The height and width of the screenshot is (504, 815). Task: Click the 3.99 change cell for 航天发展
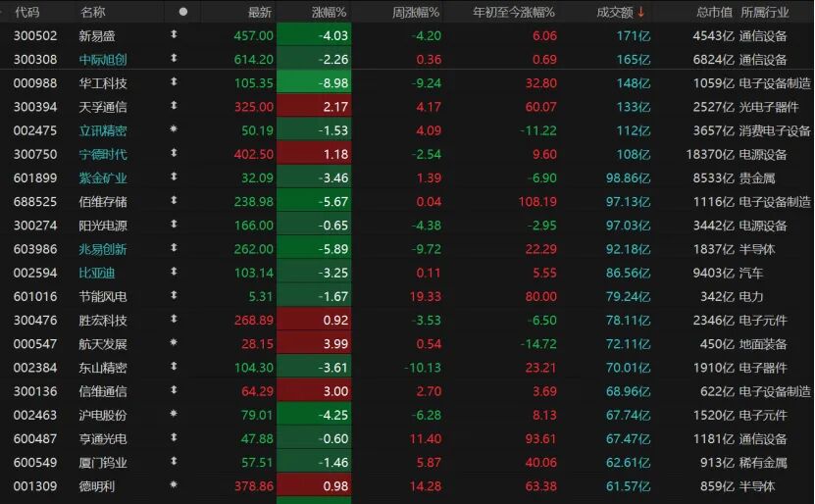click(x=314, y=344)
